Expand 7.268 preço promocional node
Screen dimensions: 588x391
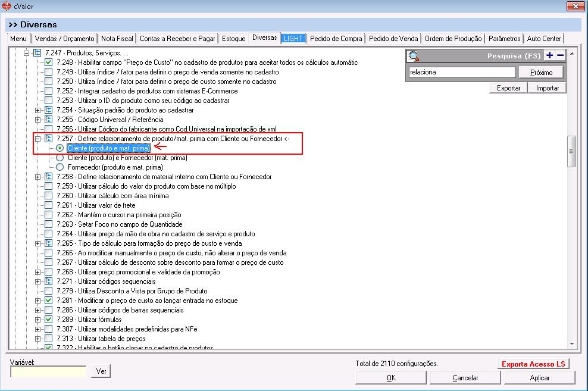tap(38, 272)
